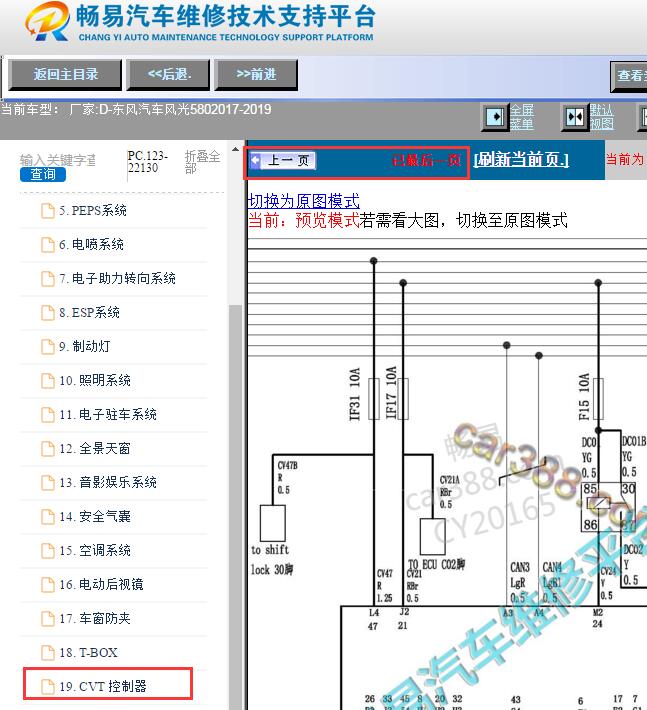
Task: Click document icon beside ESP系统
Action: (48, 312)
